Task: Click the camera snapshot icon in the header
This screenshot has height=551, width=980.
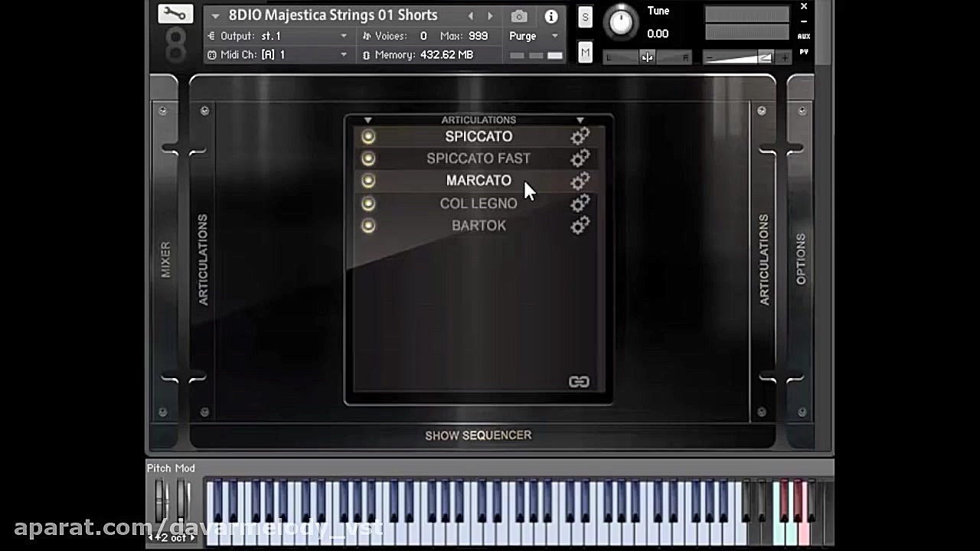Action: [x=519, y=15]
